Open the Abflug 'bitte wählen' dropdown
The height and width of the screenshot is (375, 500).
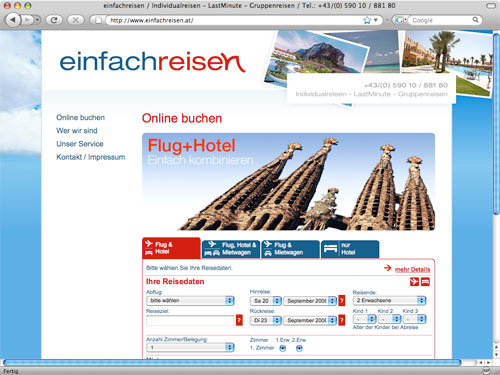tap(190, 301)
